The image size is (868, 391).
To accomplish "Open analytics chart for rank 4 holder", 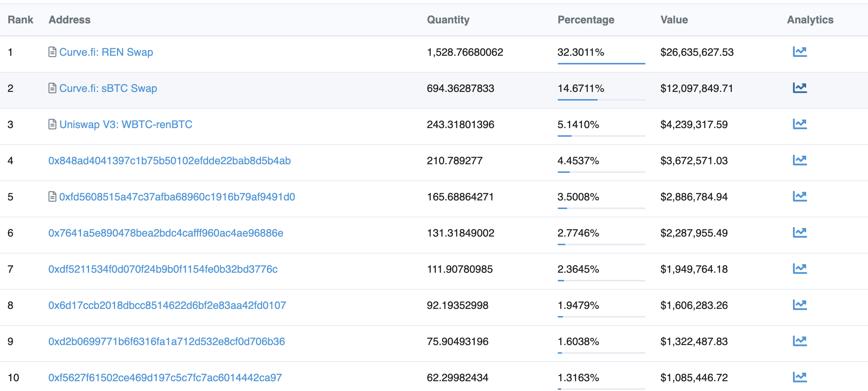I will (x=799, y=160).
